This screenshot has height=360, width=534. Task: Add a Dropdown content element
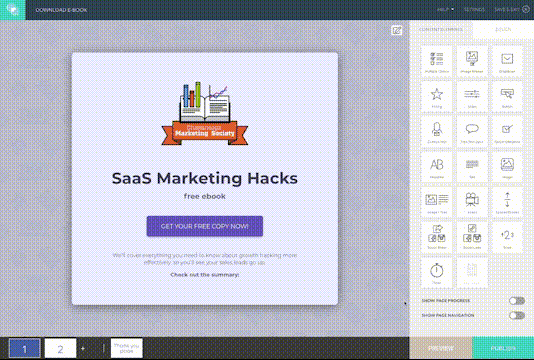click(507, 62)
